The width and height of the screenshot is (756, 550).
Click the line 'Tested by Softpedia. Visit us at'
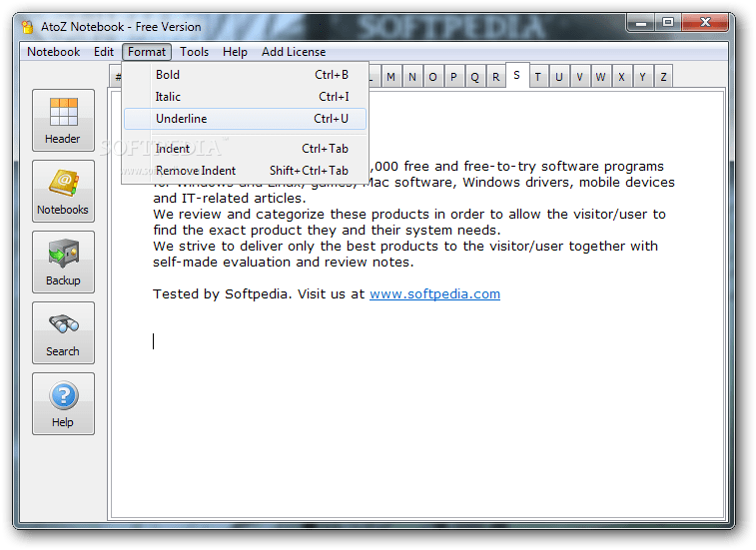click(259, 294)
